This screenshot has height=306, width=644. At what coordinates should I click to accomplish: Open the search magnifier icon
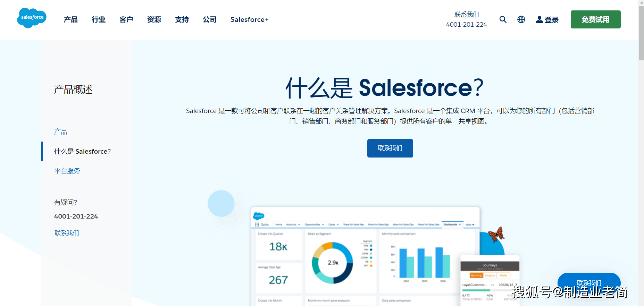(503, 19)
